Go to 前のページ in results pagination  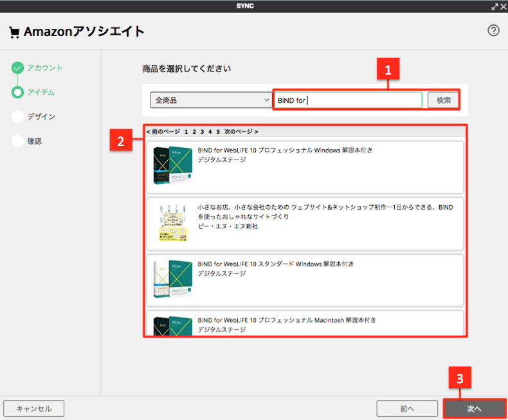pyautogui.click(x=163, y=132)
